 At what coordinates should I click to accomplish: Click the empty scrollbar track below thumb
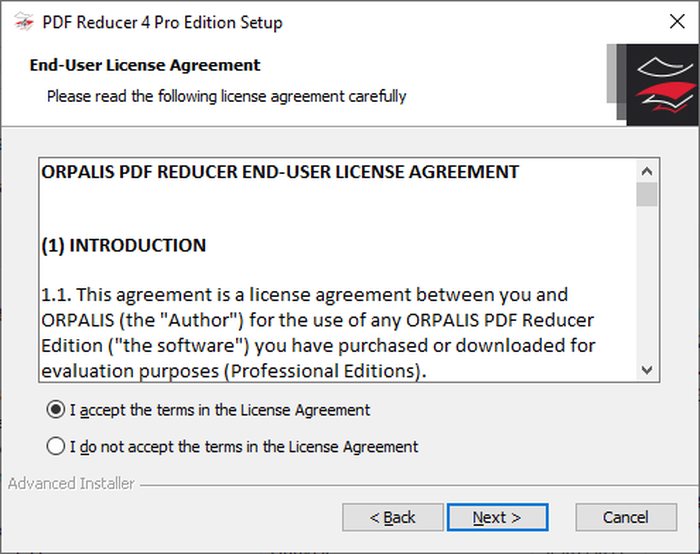tap(647, 283)
